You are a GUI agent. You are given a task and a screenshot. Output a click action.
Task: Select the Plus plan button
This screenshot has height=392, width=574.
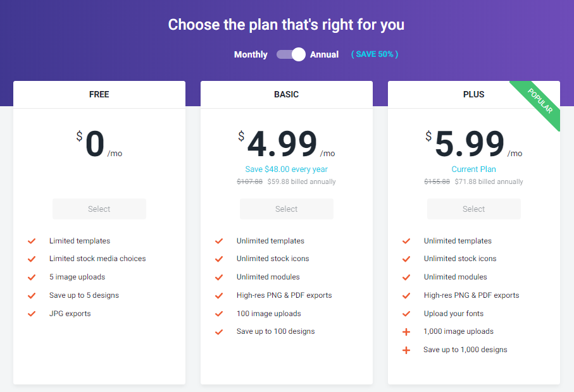coord(474,209)
